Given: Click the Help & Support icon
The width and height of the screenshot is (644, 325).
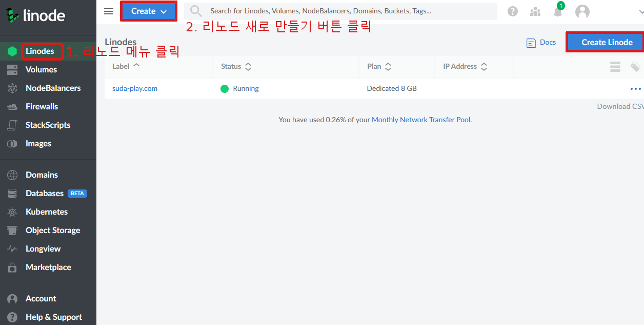Looking at the screenshot, I should 12,317.
